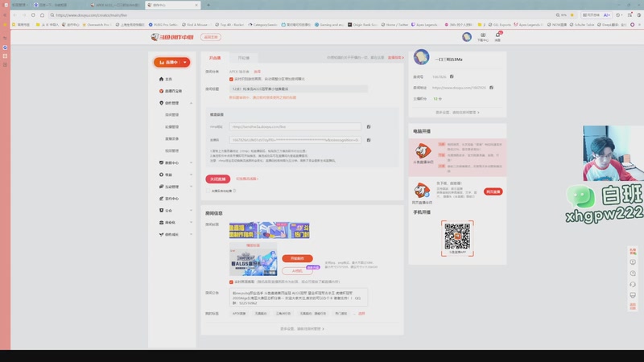Click the room announcement text box
Screen dimensions: 644x362
coord(298,298)
